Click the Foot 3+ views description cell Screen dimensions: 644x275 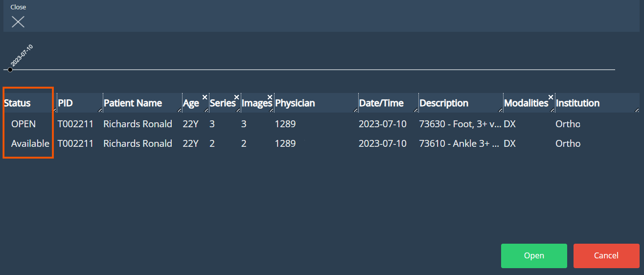tap(460, 124)
